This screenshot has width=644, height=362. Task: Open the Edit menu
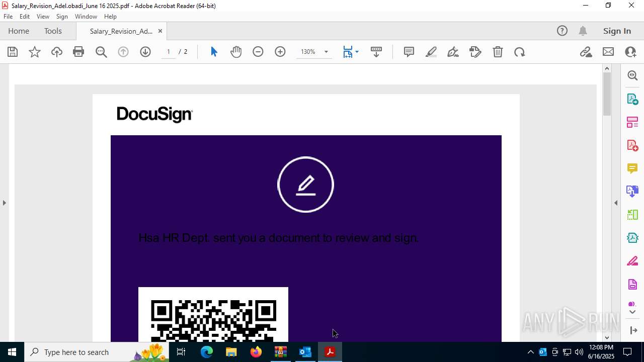pyautogui.click(x=25, y=17)
